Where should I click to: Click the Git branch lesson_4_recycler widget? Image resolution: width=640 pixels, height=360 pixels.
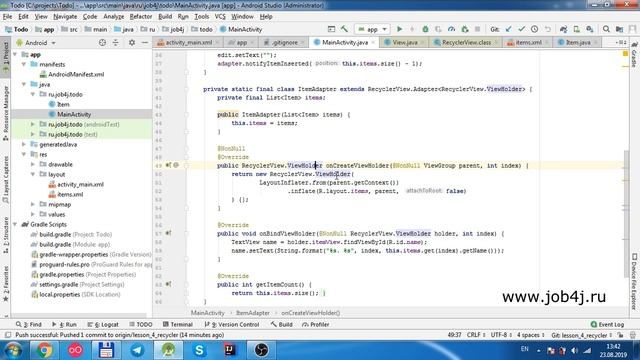(x=582, y=335)
